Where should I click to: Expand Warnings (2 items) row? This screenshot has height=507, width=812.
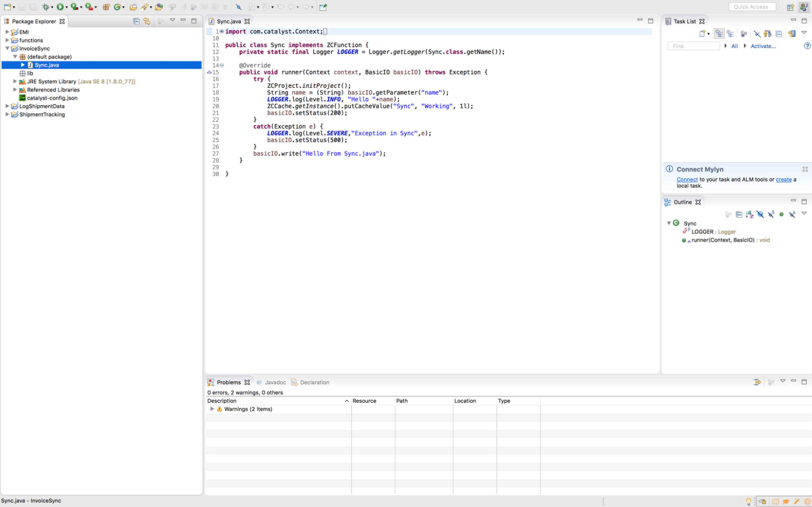coord(212,409)
